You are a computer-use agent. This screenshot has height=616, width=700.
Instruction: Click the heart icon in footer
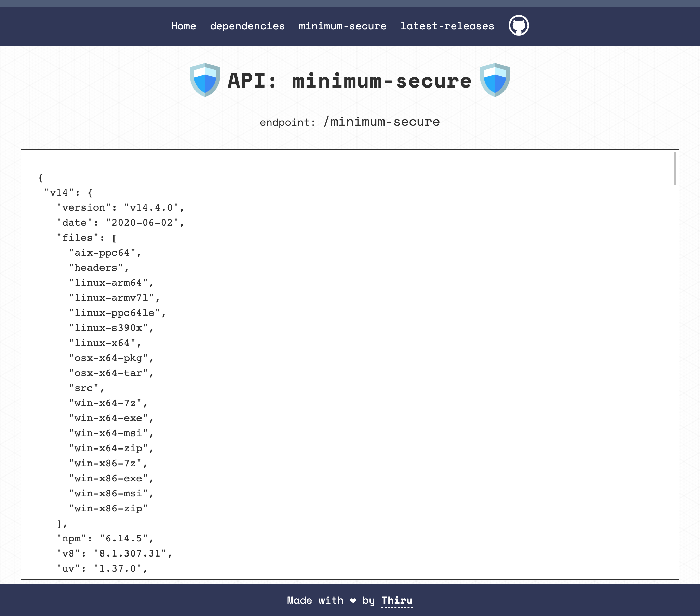tap(353, 600)
